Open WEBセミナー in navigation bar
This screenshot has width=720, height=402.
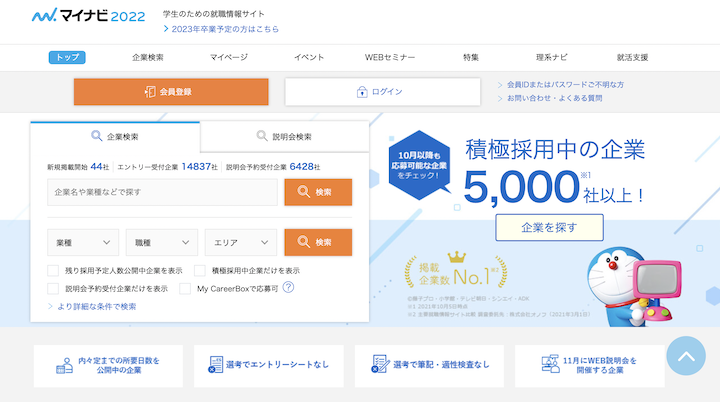(x=390, y=57)
